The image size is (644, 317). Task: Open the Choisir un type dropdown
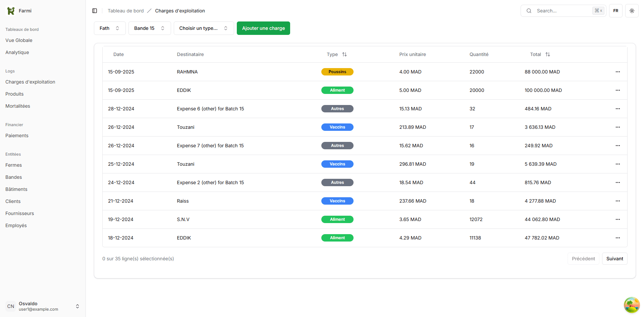click(203, 28)
